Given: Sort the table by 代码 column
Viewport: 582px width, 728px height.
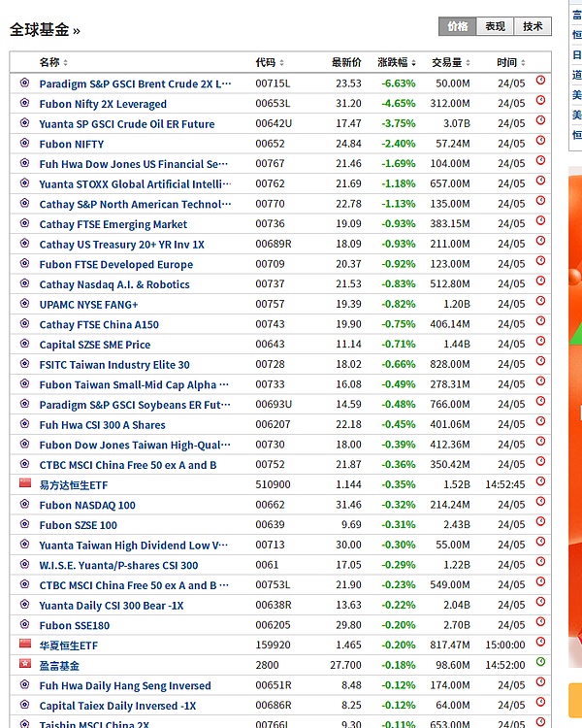Looking at the screenshot, I should coord(269,62).
